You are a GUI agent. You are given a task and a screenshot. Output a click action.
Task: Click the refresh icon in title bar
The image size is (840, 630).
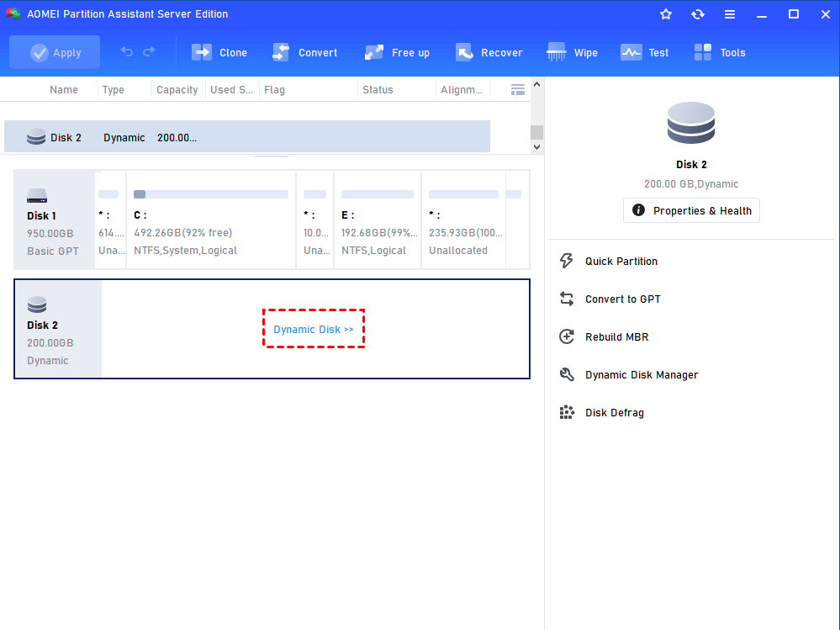tap(698, 14)
